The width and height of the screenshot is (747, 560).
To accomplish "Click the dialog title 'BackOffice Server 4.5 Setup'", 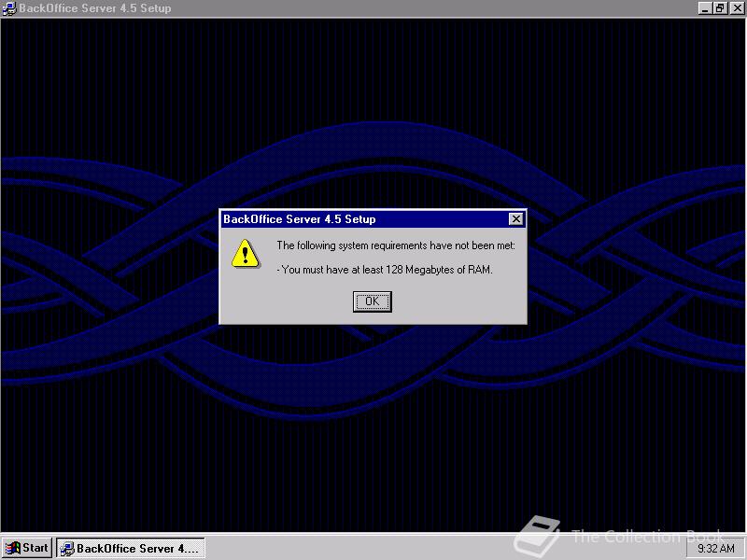I will coord(300,219).
